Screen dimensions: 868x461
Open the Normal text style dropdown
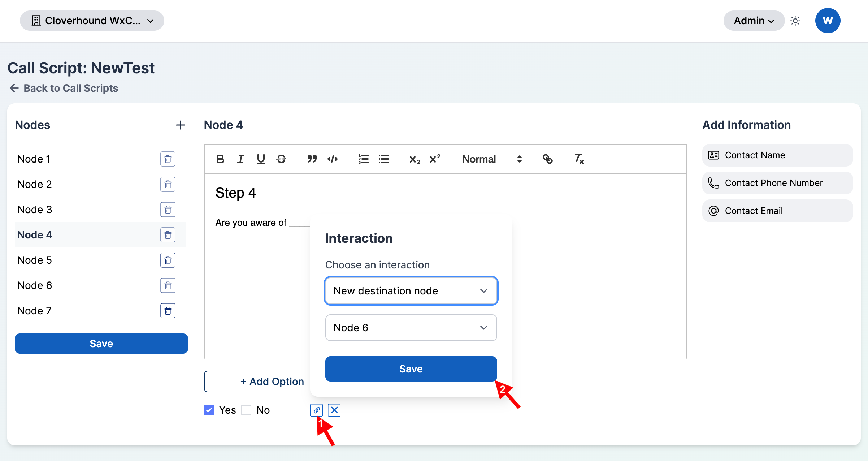[x=492, y=159]
